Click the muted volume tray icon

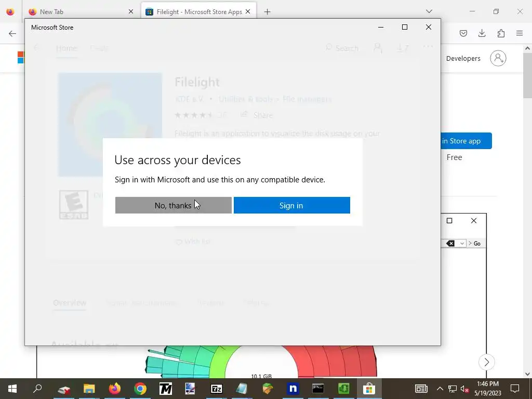coord(464,389)
